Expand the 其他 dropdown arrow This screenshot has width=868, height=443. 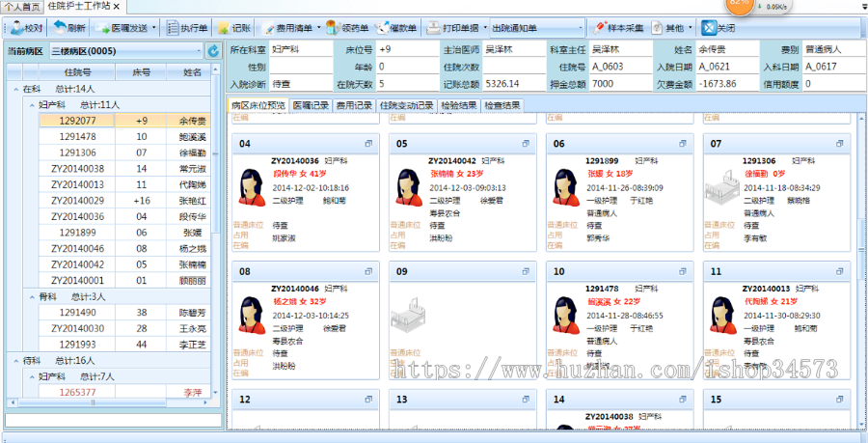tap(691, 28)
